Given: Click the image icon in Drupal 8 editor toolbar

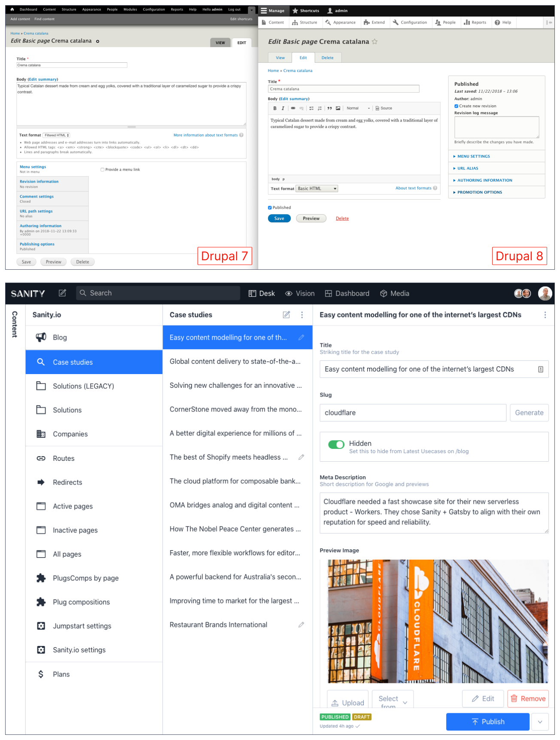Looking at the screenshot, I should pyautogui.click(x=338, y=108).
